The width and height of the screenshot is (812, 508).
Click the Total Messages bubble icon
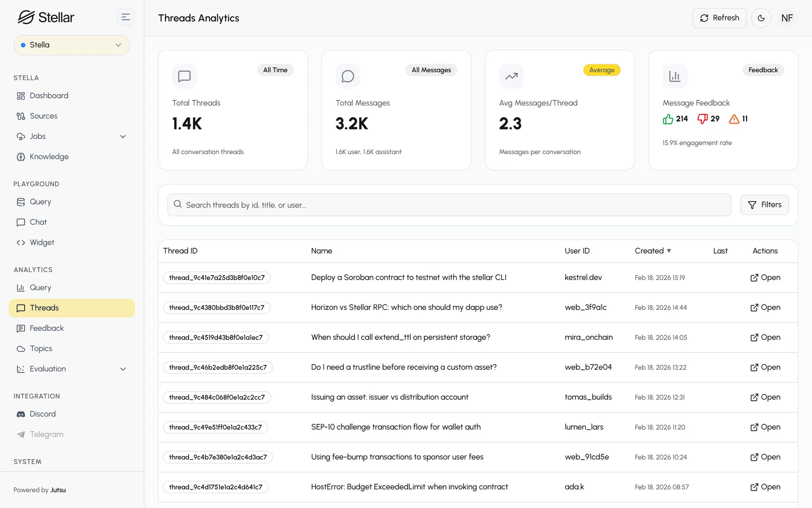click(x=348, y=76)
